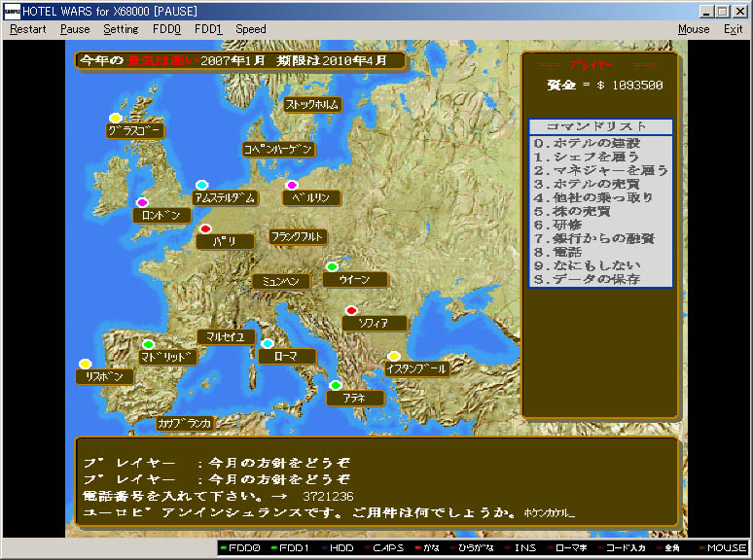
Task: Toggle the MOUSE indicator in status bar
Action: [725, 548]
